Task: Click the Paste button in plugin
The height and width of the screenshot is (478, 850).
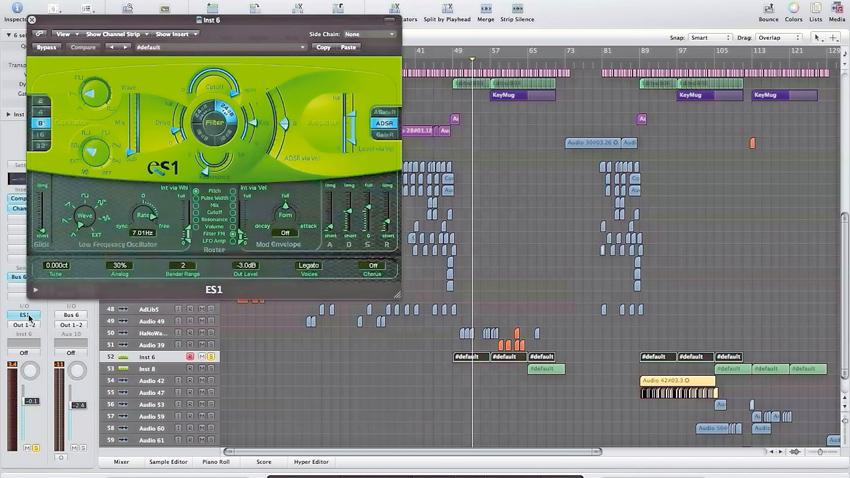Action: click(x=348, y=47)
